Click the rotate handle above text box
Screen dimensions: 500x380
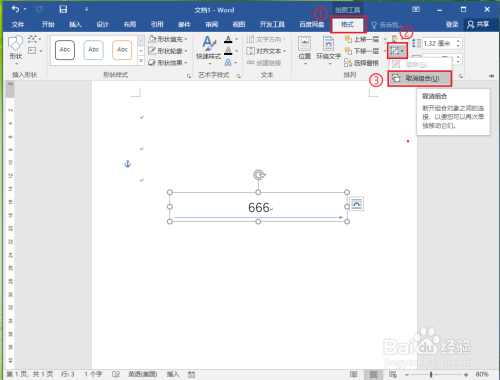(x=259, y=175)
